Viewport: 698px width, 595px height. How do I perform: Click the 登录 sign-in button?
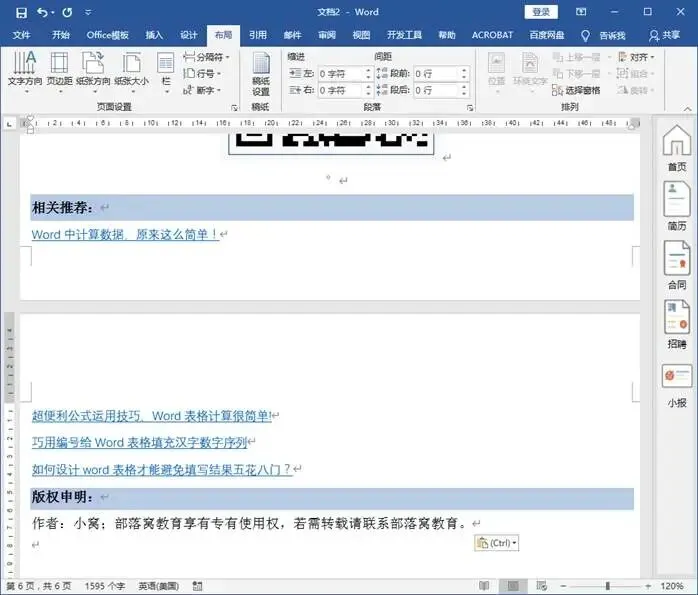click(x=541, y=12)
